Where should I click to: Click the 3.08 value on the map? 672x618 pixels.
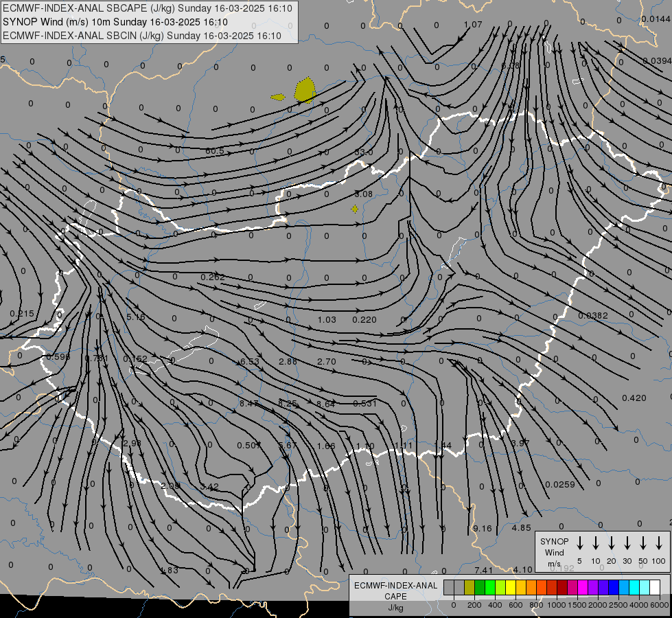pyautogui.click(x=364, y=194)
